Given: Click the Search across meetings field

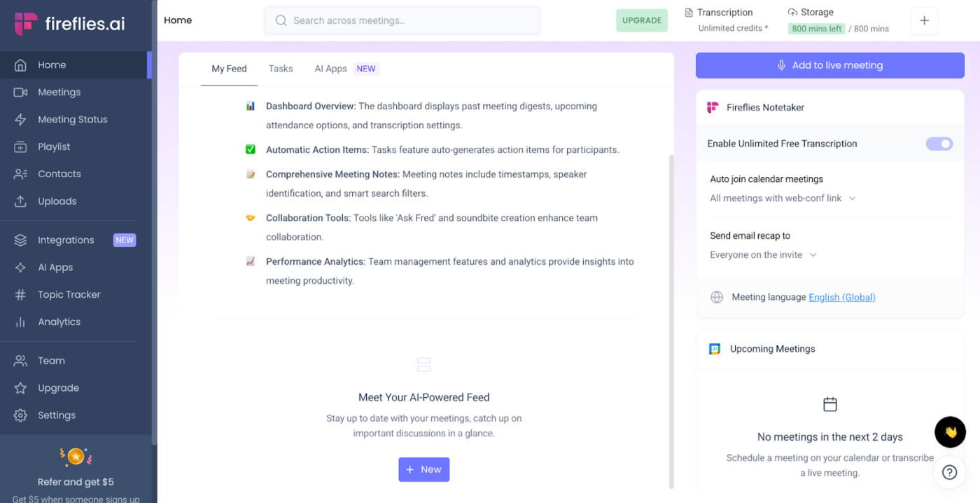Looking at the screenshot, I should point(402,20).
